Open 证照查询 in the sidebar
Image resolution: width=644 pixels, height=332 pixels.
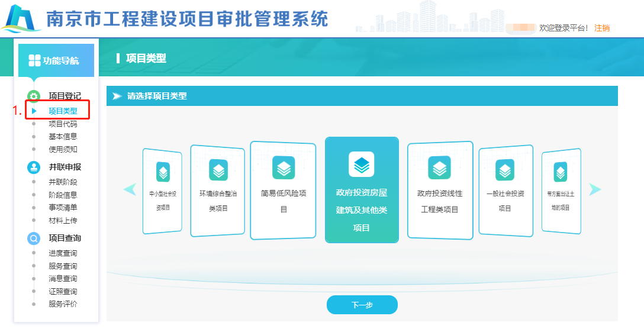(x=63, y=292)
